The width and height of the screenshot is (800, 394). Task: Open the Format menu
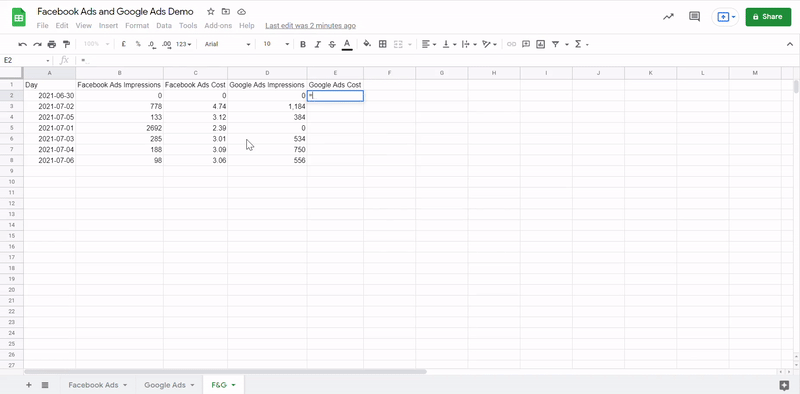137,26
